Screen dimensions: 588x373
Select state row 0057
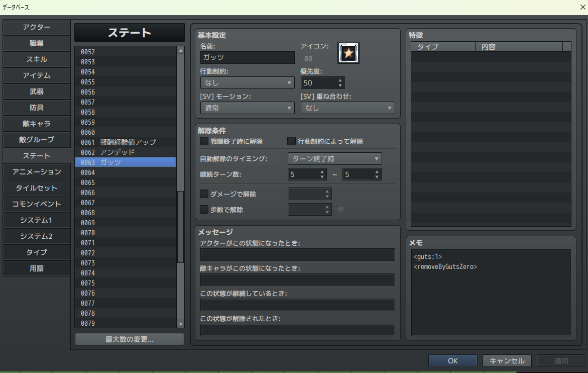click(x=126, y=102)
